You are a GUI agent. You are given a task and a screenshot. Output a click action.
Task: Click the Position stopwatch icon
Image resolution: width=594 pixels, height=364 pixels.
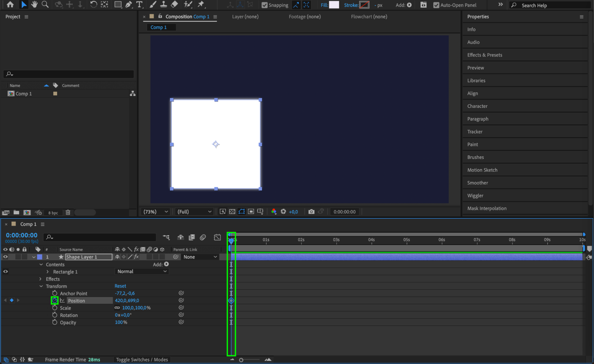55,300
